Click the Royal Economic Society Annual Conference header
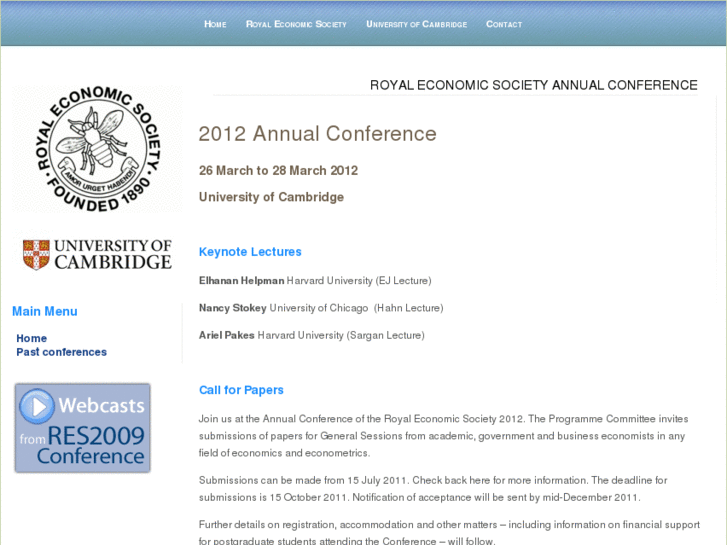Image resolution: width=727 pixels, height=545 pixels. 534,85
